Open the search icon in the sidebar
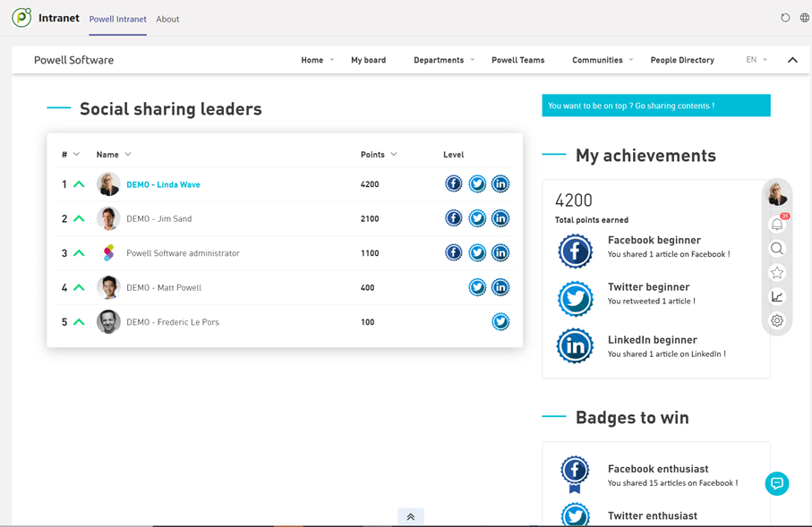The height and width of the screenshot is (527, 812). [777, 248]
